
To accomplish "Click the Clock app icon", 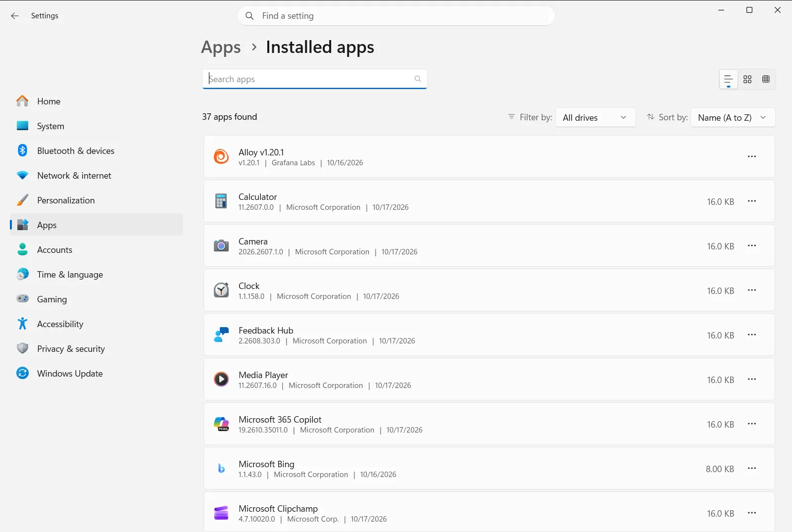I will 221,290.
